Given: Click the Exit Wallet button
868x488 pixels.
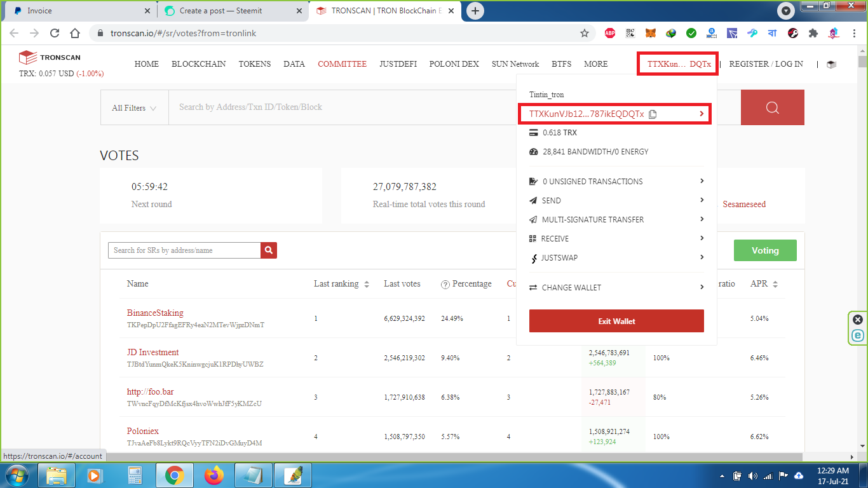Looking at the screenshot, I should pyautogui.click(x=616, y=321).
